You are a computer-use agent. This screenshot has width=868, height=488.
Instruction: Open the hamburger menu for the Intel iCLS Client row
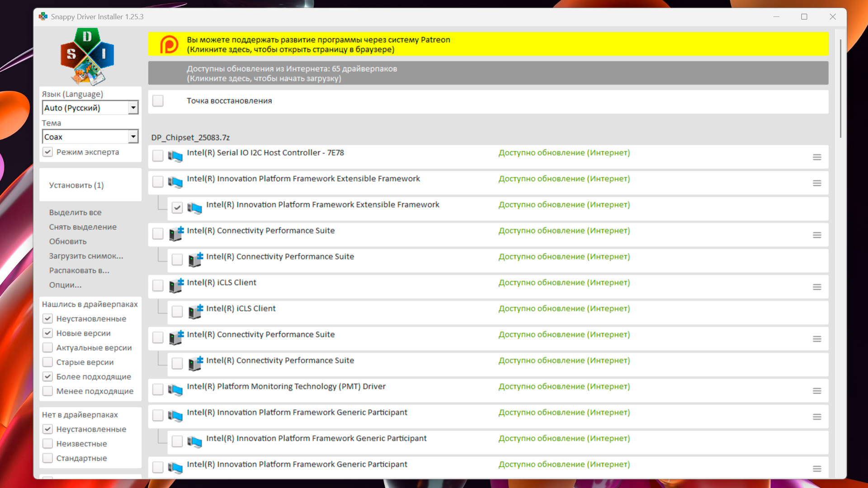coord(816,287)
